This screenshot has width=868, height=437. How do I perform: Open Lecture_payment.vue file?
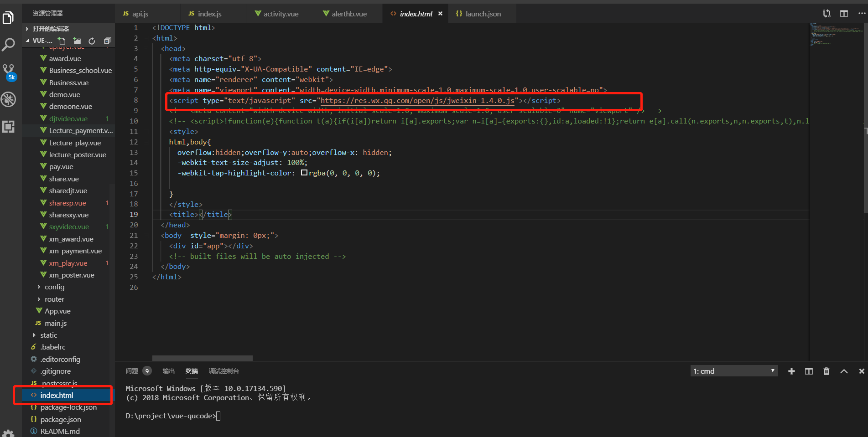pyautogui.click(x=81, y=131)
